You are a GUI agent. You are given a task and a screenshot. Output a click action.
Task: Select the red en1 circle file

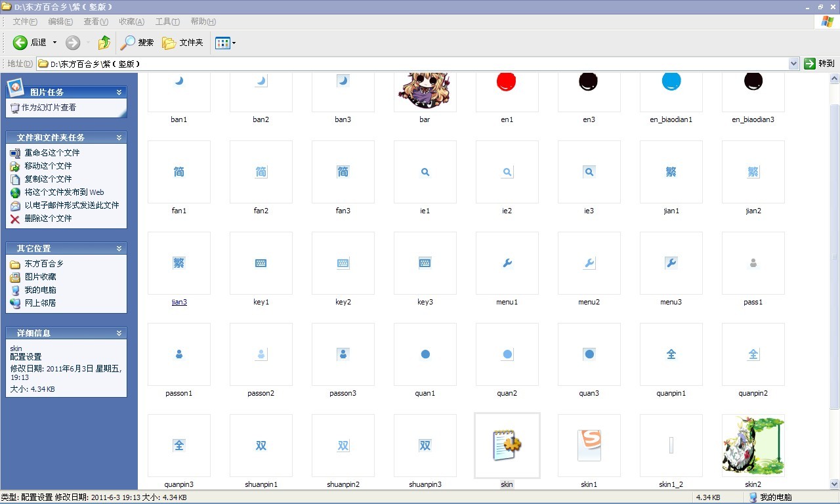[507, 83]
